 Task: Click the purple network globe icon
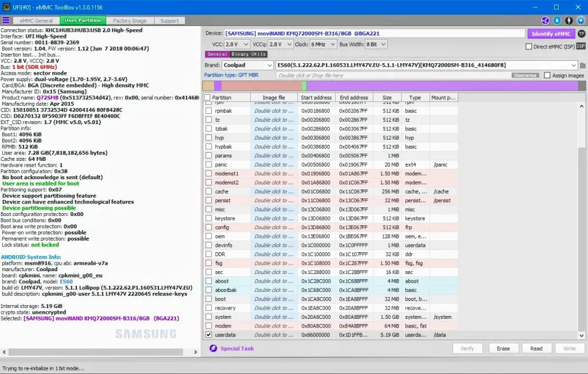tap(546, 21)
